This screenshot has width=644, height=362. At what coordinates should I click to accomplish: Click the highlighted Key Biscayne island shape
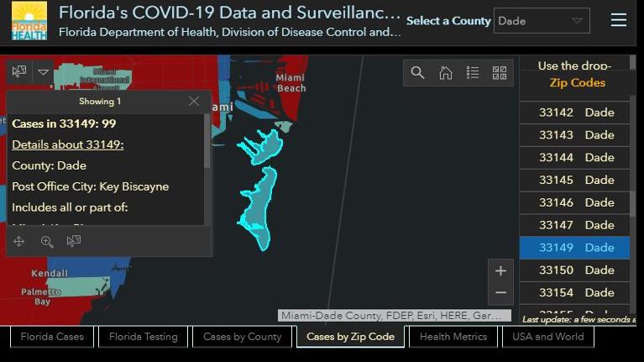tap(258, 210)
